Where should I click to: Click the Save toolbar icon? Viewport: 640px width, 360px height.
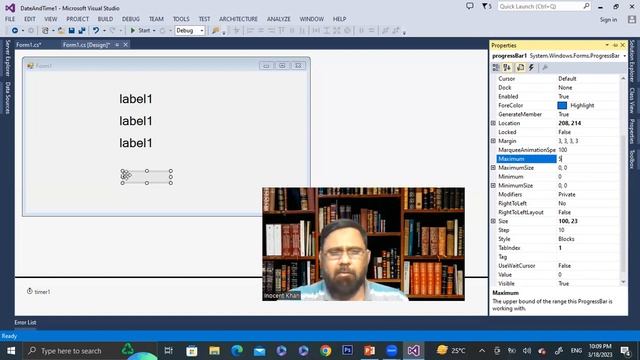[x=71, y=31]
